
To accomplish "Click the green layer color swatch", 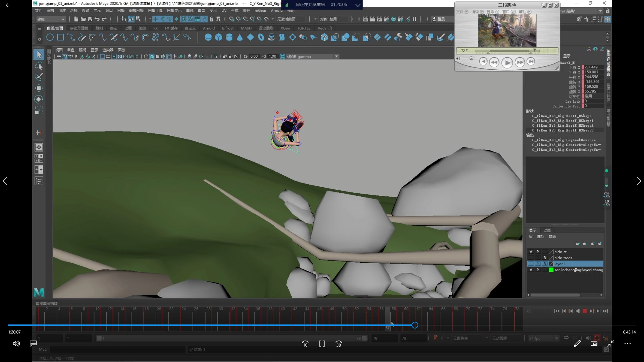I will point(551,270).
